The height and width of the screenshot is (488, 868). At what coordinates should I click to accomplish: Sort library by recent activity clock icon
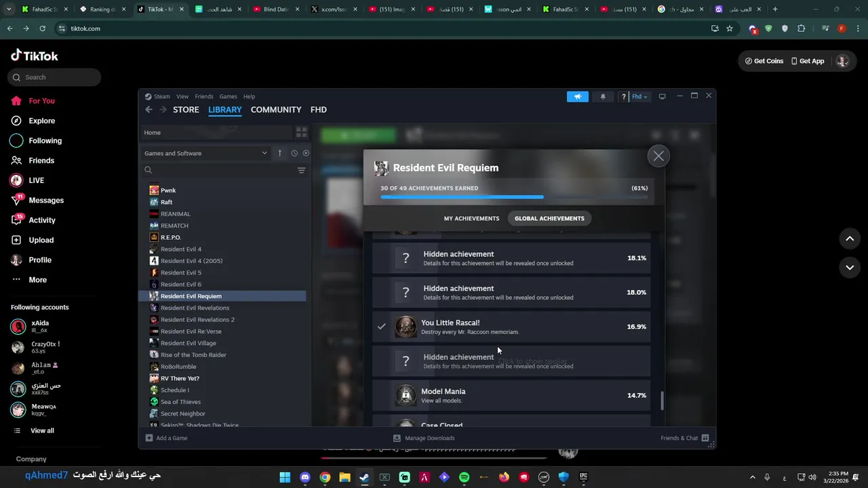294,153
